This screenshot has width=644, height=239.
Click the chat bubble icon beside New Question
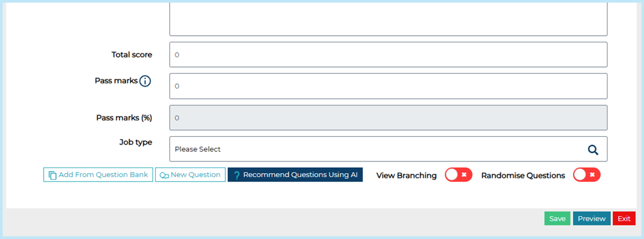coord(164,175)
